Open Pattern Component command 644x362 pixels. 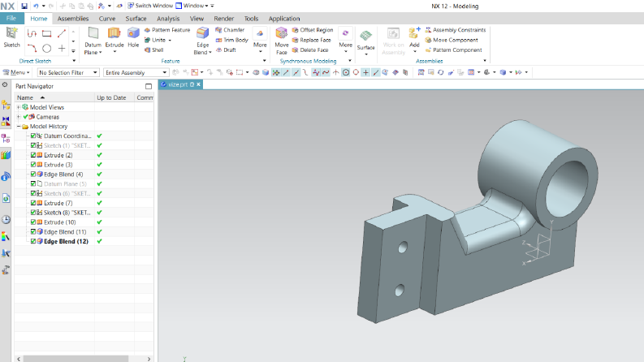pos(453,50)
